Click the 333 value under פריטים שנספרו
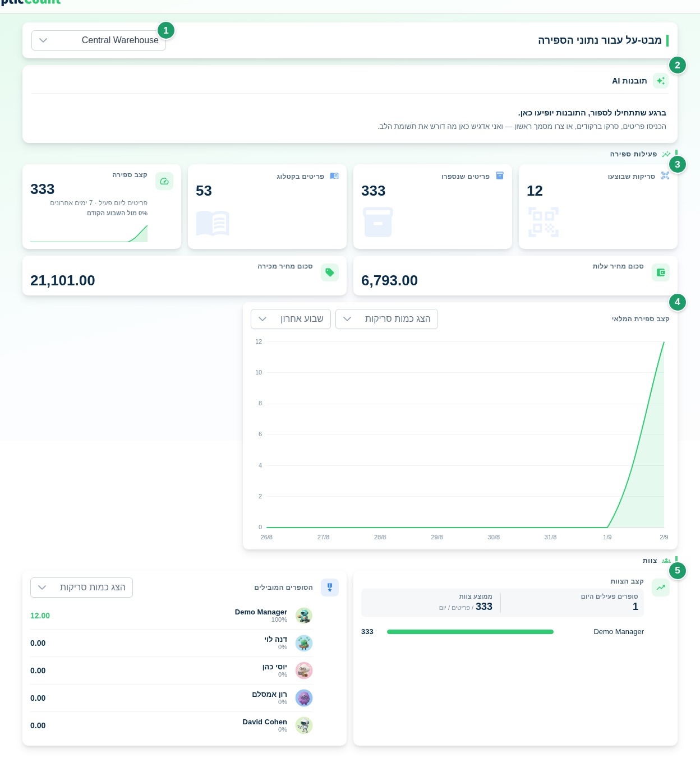This screenshot has height=763, width=700. click(374, 191)
